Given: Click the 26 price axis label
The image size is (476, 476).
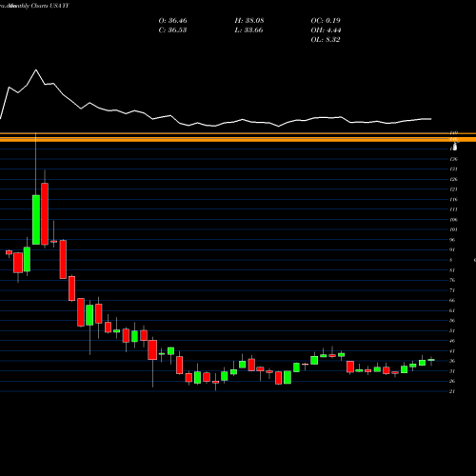Looking at the screenshot, I should click(x=452, y=381).
